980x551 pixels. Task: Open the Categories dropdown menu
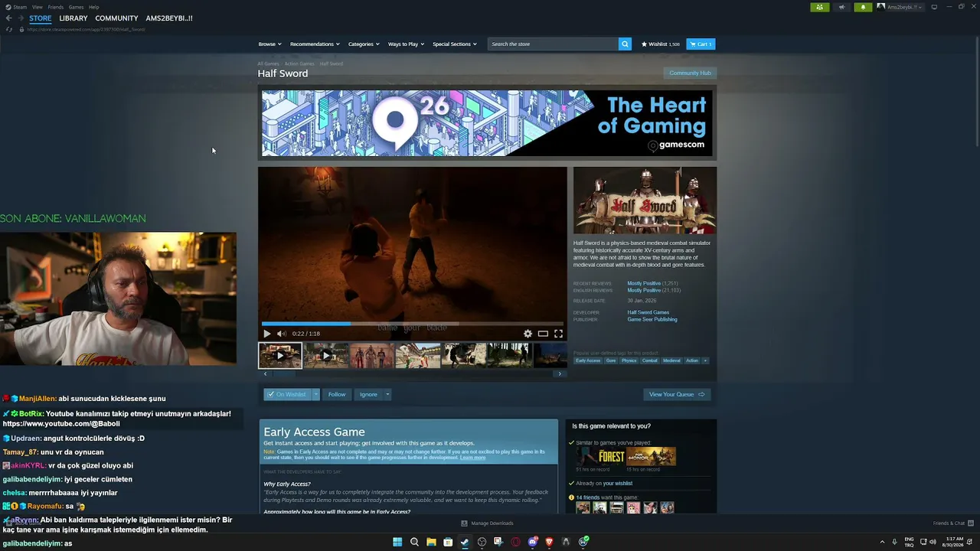[x=364, y=44]
